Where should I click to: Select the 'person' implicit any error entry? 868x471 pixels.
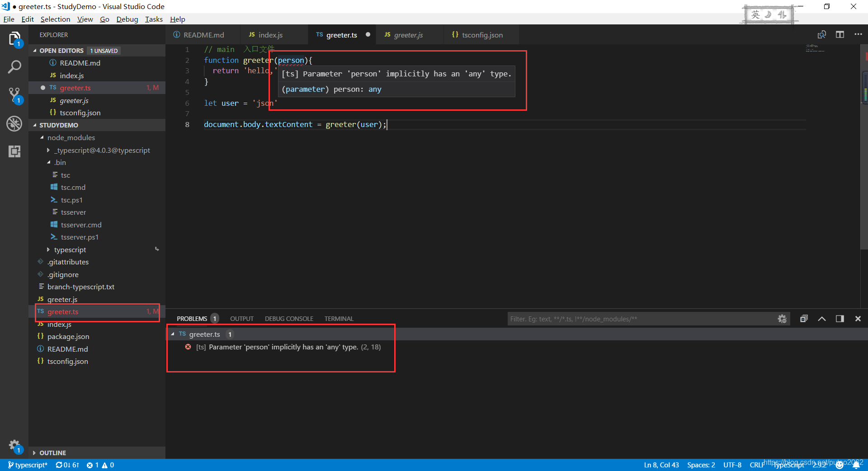[288, 347]
